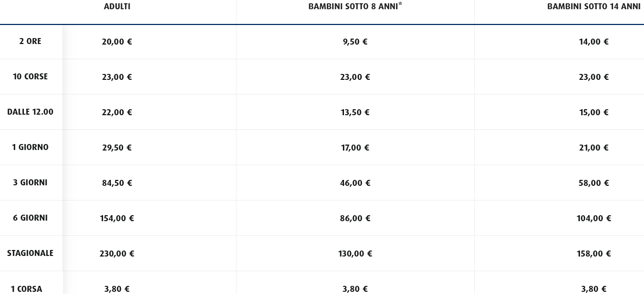Click the ADULTI column header
This screenshot has width=644, height=294.
tap(117, 7)
